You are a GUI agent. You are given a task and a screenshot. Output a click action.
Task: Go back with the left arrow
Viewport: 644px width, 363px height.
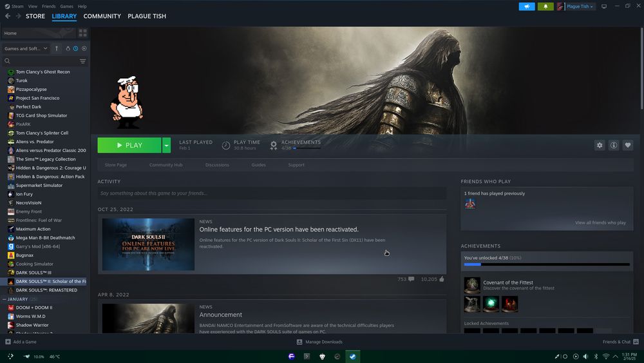(x=8, y=16)
